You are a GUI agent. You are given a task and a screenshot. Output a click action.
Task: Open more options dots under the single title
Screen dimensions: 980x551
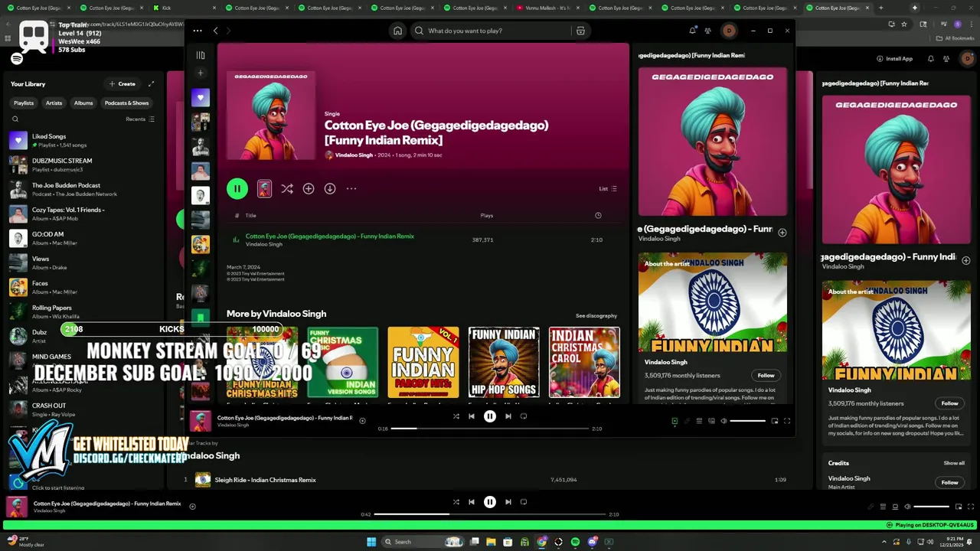351,188
